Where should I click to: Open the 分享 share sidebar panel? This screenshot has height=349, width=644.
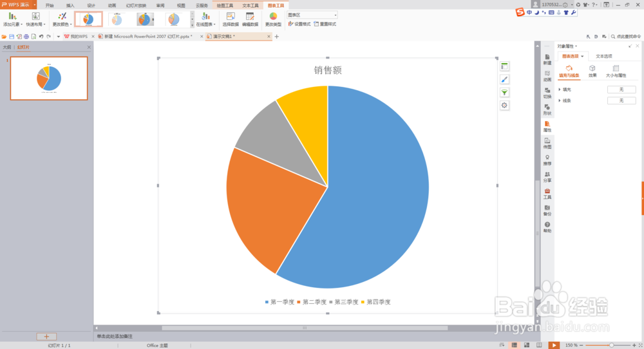[547, 177]
